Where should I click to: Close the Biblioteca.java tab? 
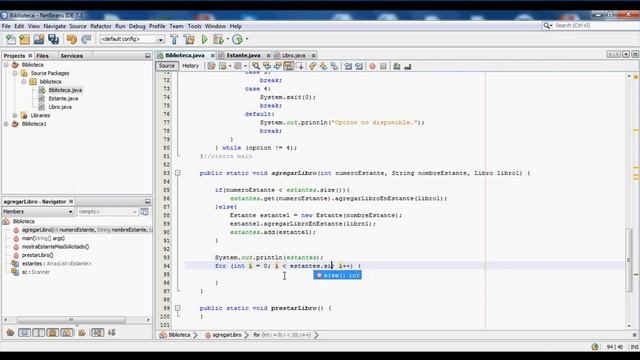click(x=213, y=56)
